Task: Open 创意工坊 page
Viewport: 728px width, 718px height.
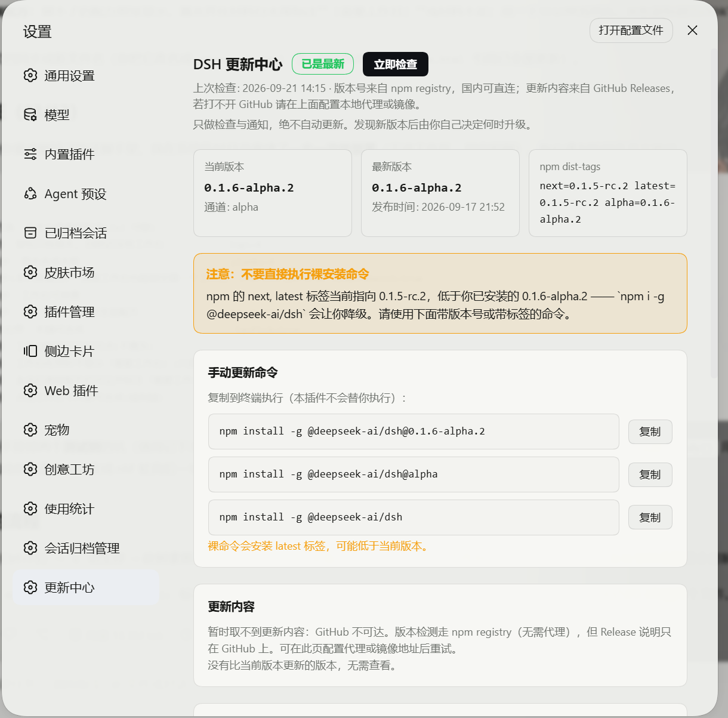Action: (86, 469)
